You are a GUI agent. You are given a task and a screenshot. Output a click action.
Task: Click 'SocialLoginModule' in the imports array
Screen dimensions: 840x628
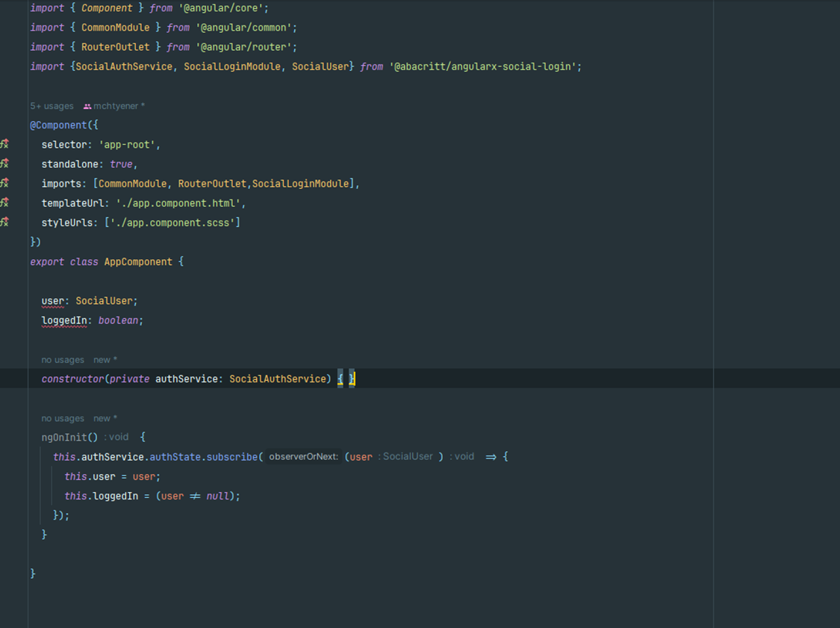(301, 184)
